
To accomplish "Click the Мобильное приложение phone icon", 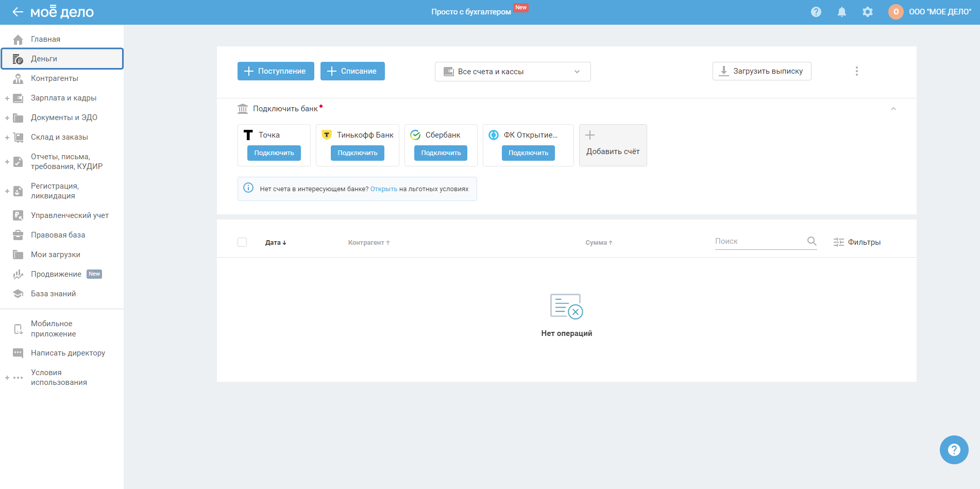I will 18,329.
